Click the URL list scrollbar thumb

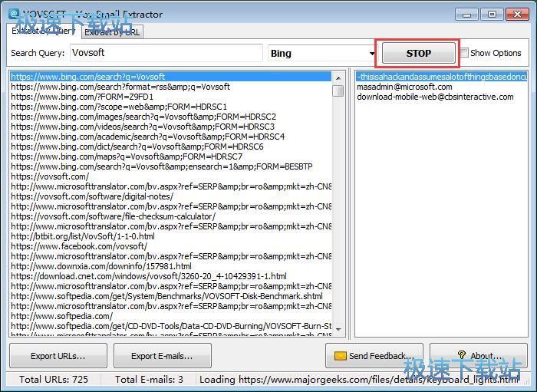pos(338,91)
